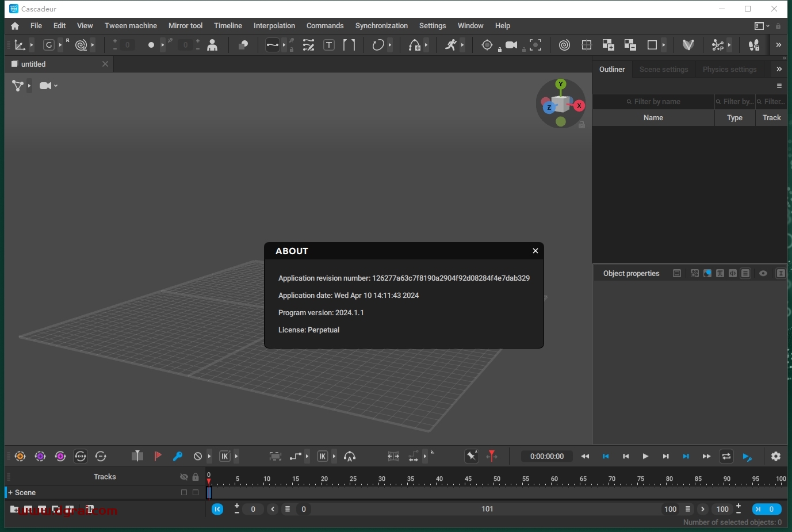The height and width of the screenshot is (532, 792).
Task: Click the red flag icon in timeline toolbar
Action: coord(158,456)
